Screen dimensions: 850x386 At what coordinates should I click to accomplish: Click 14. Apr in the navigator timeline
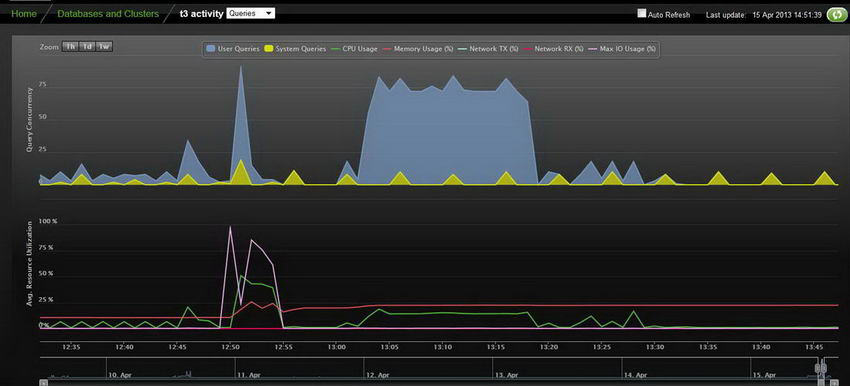[x=636, y=375]
